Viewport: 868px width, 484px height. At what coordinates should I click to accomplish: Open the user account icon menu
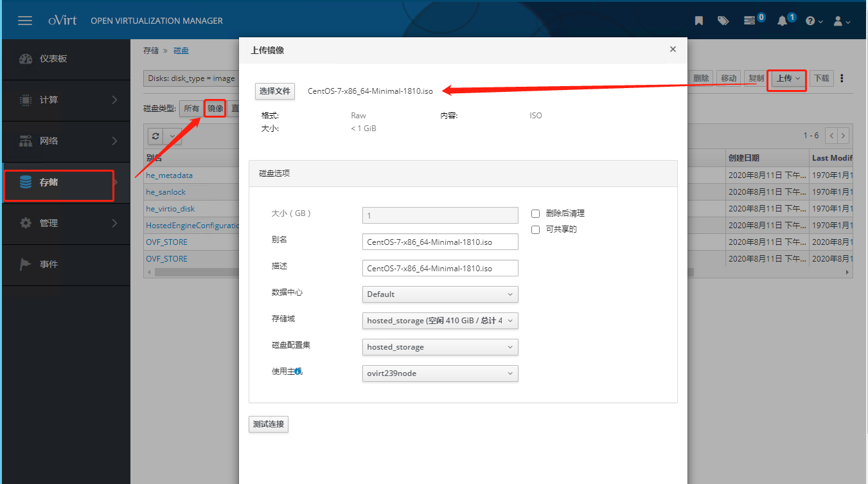[x=838, y=20]
